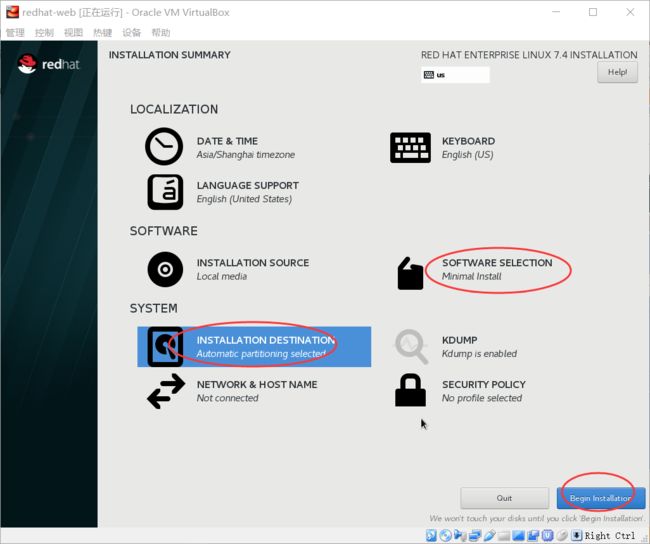Click the Quit button
The height and width of the screenshot is (544, 650).
(504, 498)
